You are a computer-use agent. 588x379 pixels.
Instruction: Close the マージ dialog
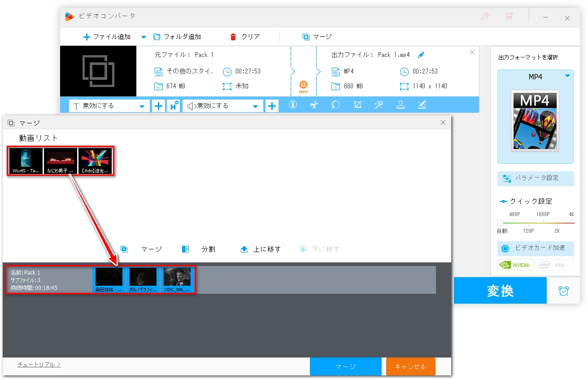coord(443,122)
